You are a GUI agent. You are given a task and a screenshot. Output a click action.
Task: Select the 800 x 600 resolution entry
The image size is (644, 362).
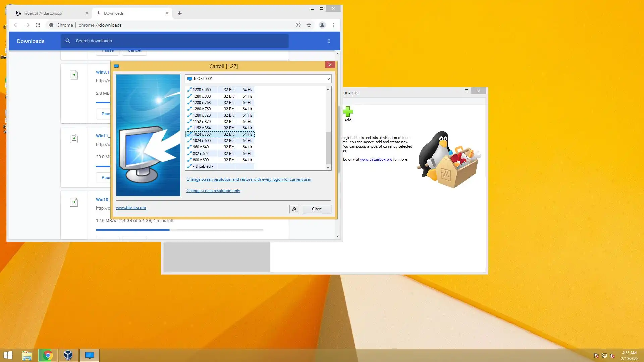(201, 160)
